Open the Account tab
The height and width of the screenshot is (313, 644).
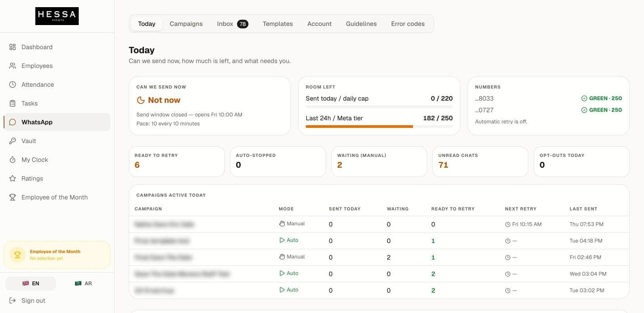(319, 24)
